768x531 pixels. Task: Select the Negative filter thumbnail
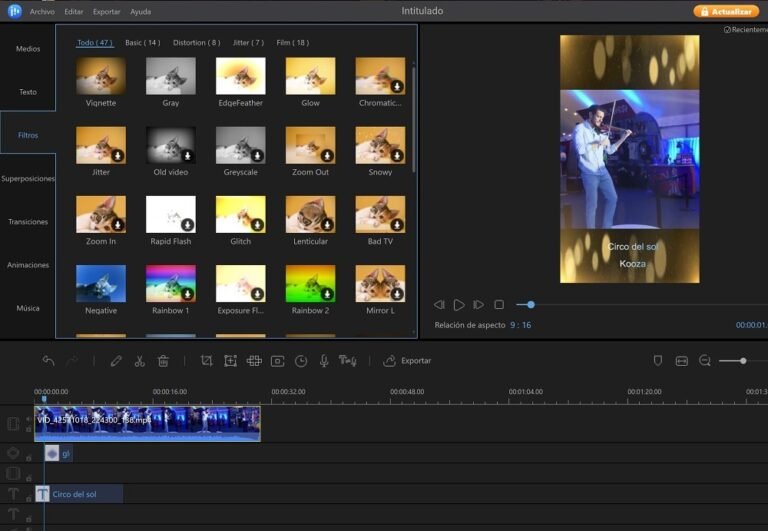click(x=101, y=284)
